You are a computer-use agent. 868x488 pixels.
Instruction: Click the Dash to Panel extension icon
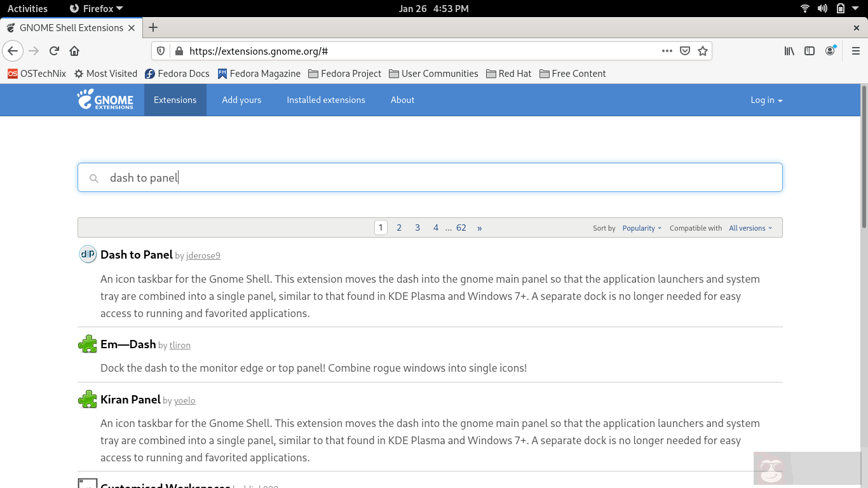tap(87, 254)
